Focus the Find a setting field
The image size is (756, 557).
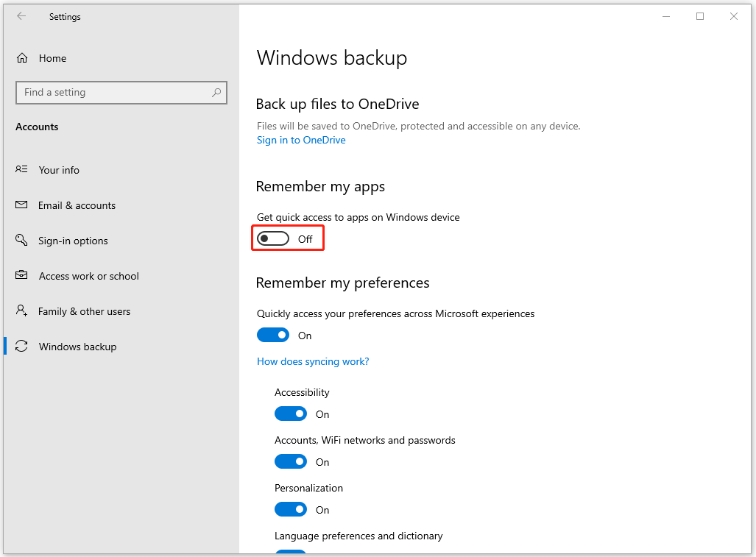(121, 93)
